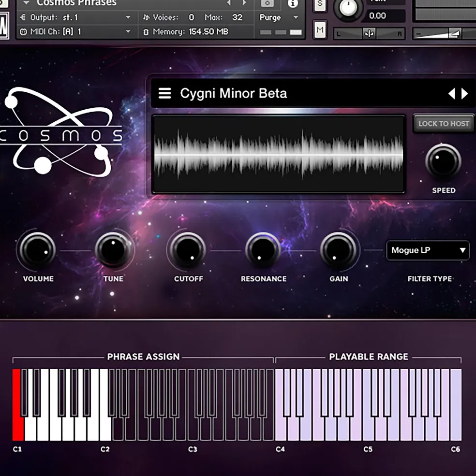Open the Output st. 1 dropdown

76,17
